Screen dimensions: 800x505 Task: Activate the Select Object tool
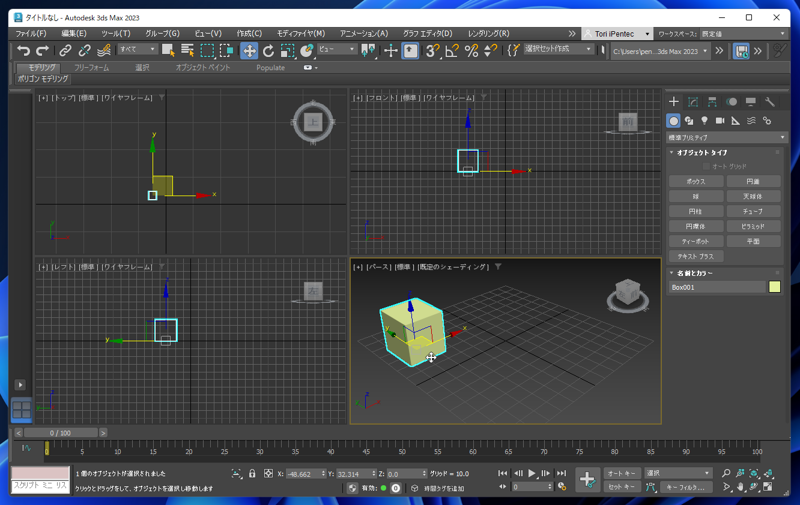point(168,50)
